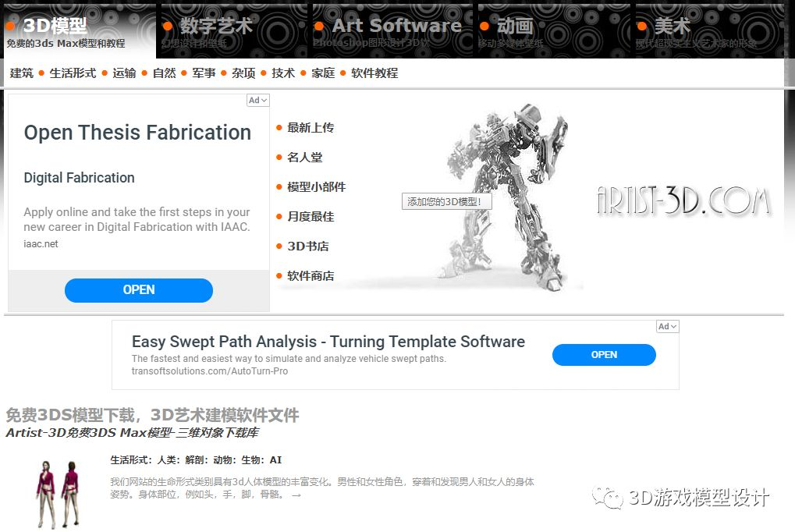The height and width of the screenshot is (532, 795).
Task: Click OPEN on the Open Thesis Fabrication ad
Action: (139, 290)
